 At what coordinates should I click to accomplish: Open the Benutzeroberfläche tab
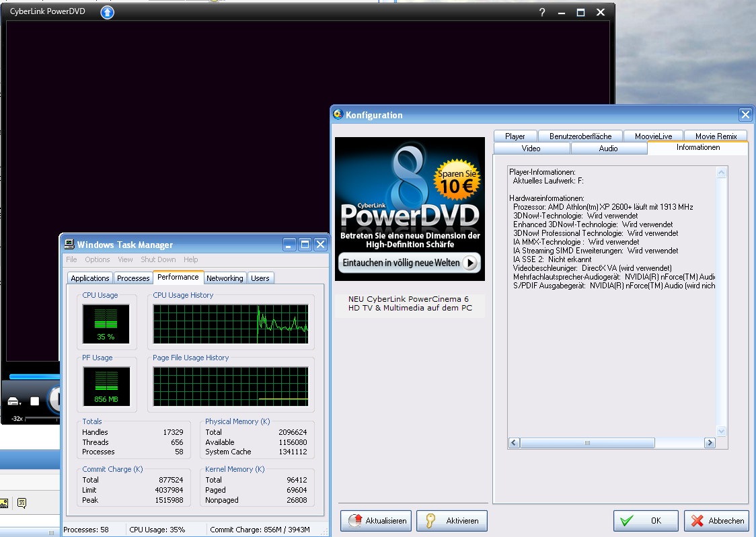(580, 136)
